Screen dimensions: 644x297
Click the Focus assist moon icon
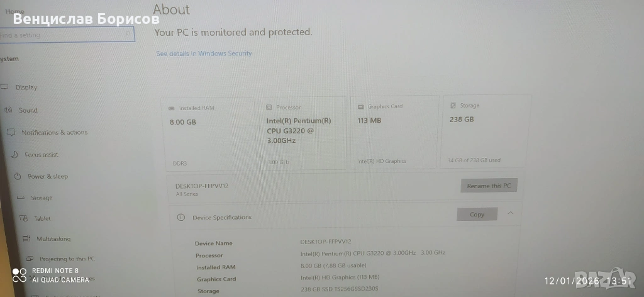(14, 154)
